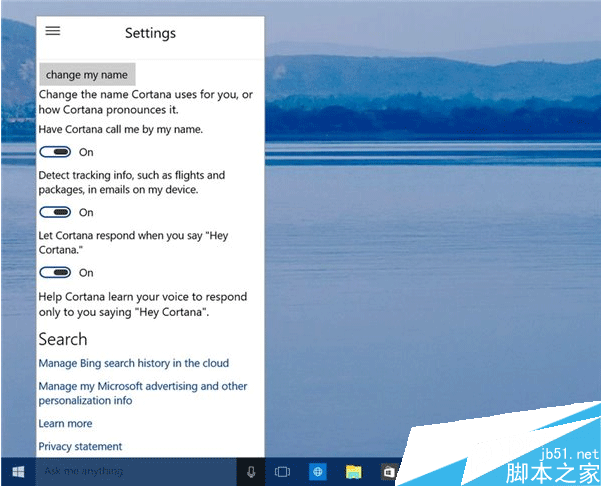The width and height of the screenshot is (601, 486).
Task: Launch the Store icon in the taskbar
Action: (x=388, y=471)
